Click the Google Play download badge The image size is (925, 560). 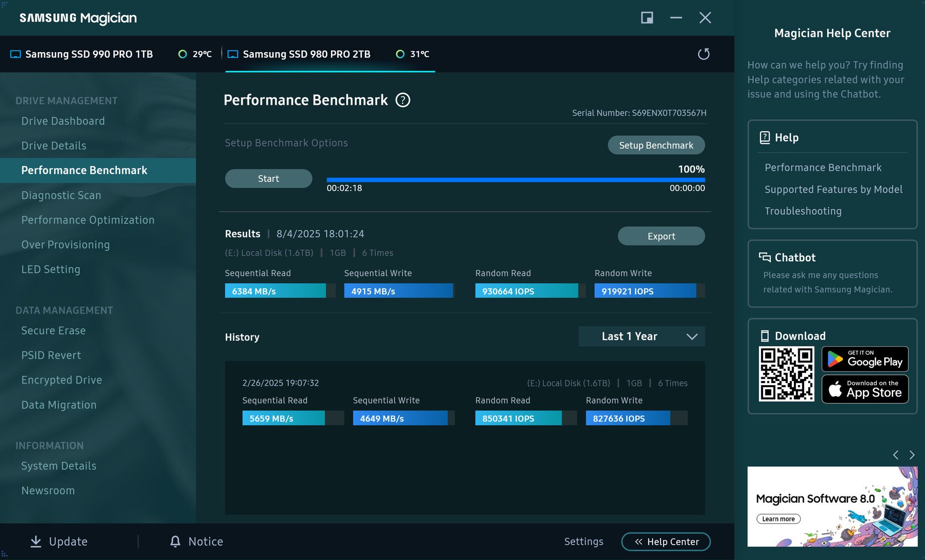tap(865, 359)
